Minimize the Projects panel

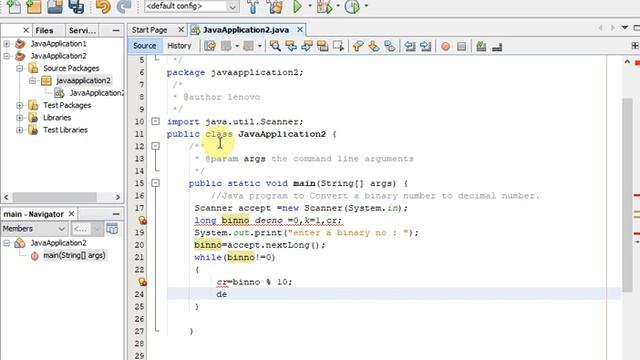point(116,31)
